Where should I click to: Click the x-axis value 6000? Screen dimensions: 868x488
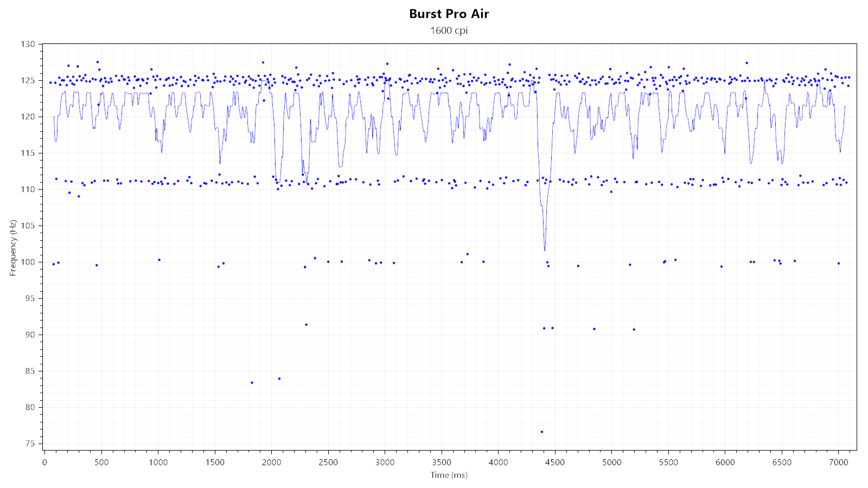pyautogui.click(x=725, y=462)
